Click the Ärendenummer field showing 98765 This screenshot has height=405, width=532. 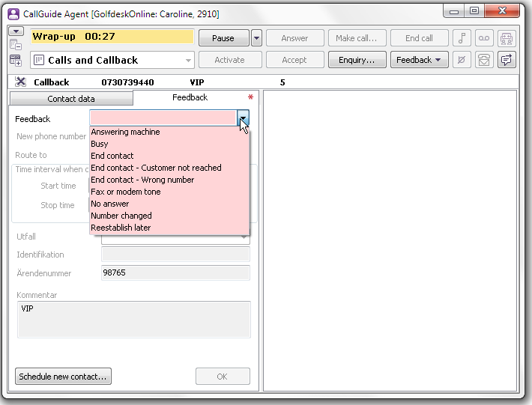(175, 273)
